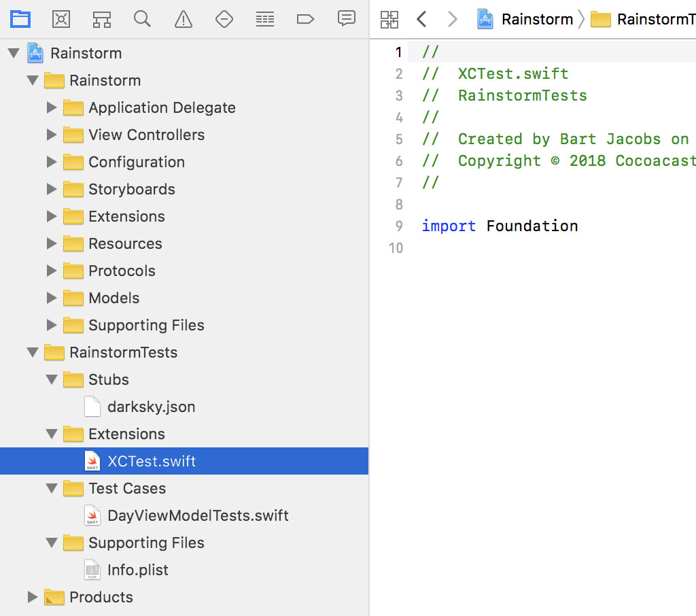Open the Test navigator diamond icon
This screenshot has height=616, width=696.
224,19
